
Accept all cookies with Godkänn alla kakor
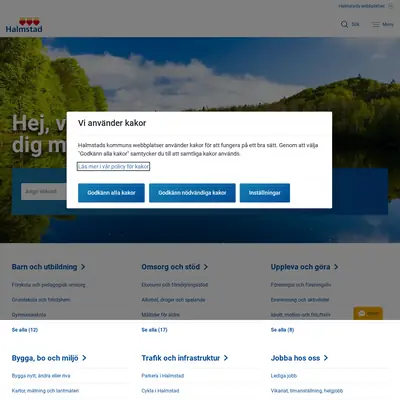(x=111, y=193)
